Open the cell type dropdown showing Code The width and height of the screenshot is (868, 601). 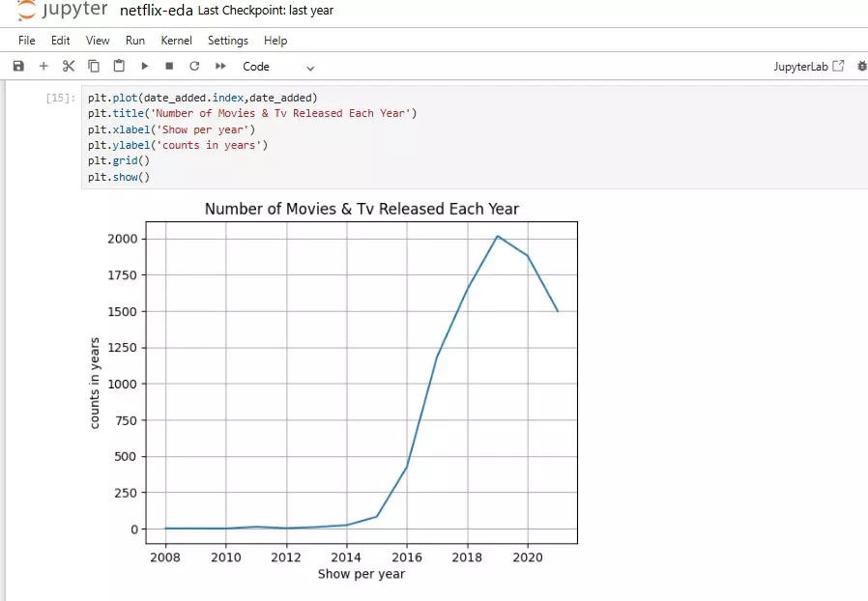275,66
